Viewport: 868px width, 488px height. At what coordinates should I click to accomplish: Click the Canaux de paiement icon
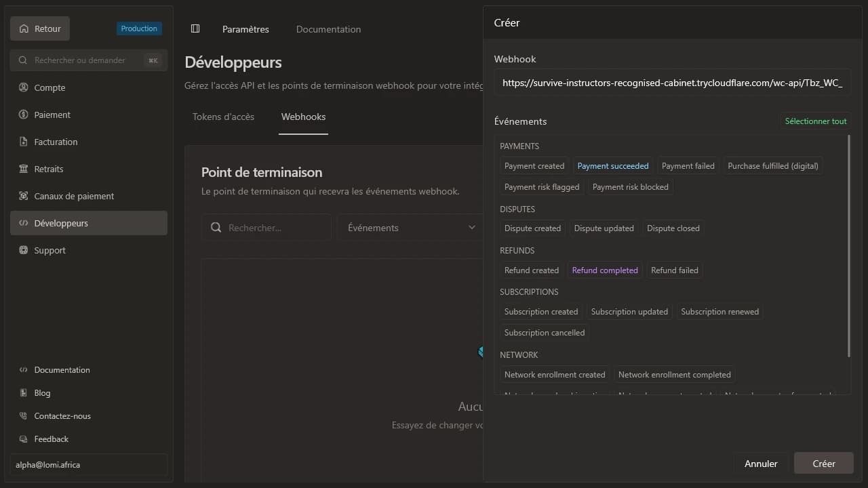24,196
